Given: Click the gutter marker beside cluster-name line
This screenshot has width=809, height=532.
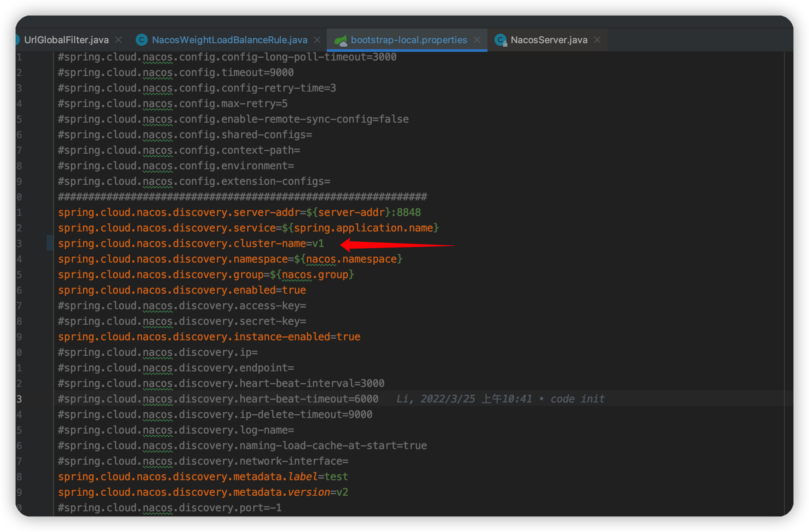Looking at the screenshot, I should tap(50, 243).
